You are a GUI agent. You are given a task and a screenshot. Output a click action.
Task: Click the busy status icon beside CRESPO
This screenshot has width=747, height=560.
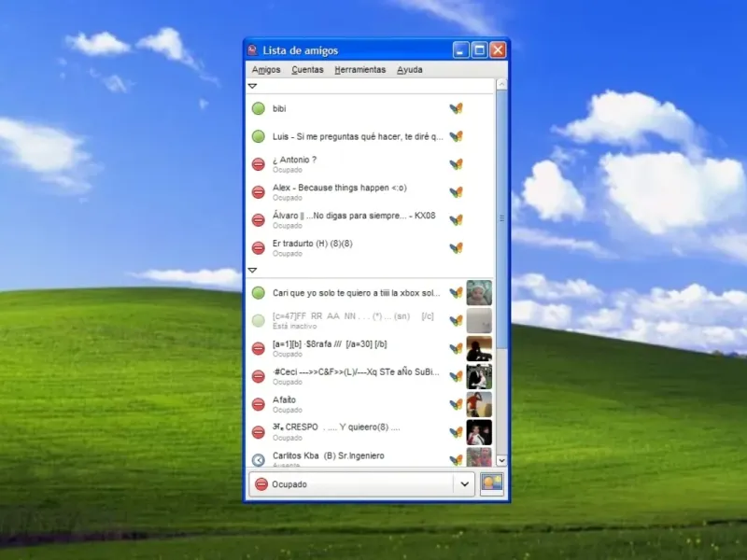click(259, 432)
